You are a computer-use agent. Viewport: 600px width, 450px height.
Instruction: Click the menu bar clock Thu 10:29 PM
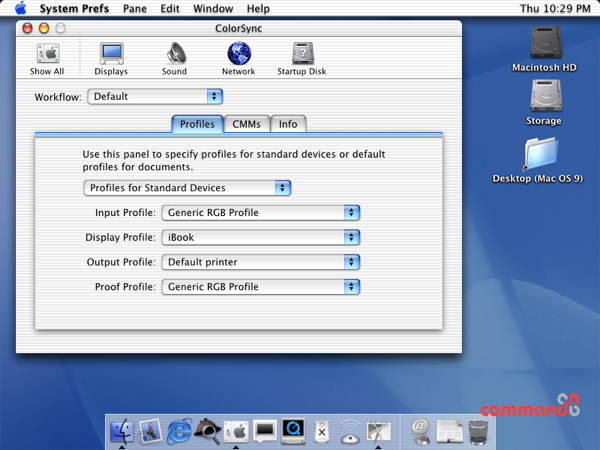(x=555, y=8)
